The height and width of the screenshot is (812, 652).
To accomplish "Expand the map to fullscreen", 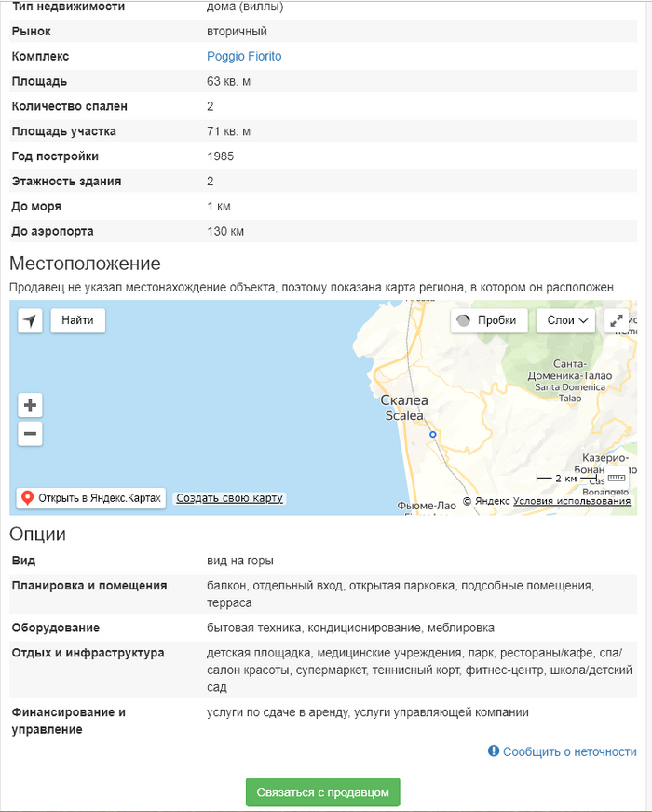I will [x=617, y=320].
